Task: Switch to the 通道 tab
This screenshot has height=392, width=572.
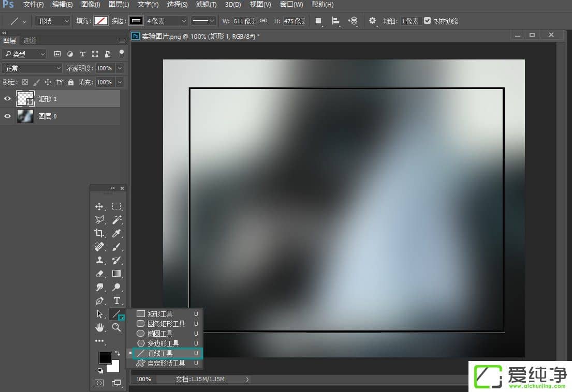Action: click(x=29, y=40)
